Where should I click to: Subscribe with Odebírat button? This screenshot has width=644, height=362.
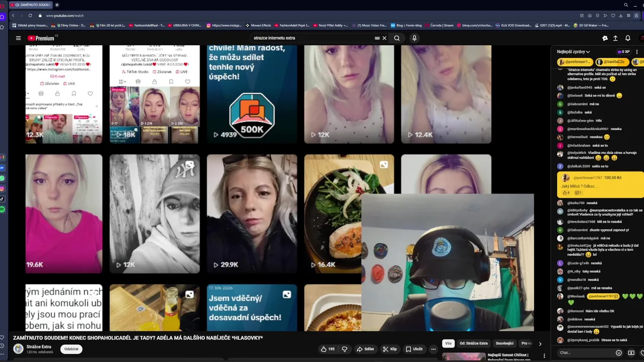71,349
